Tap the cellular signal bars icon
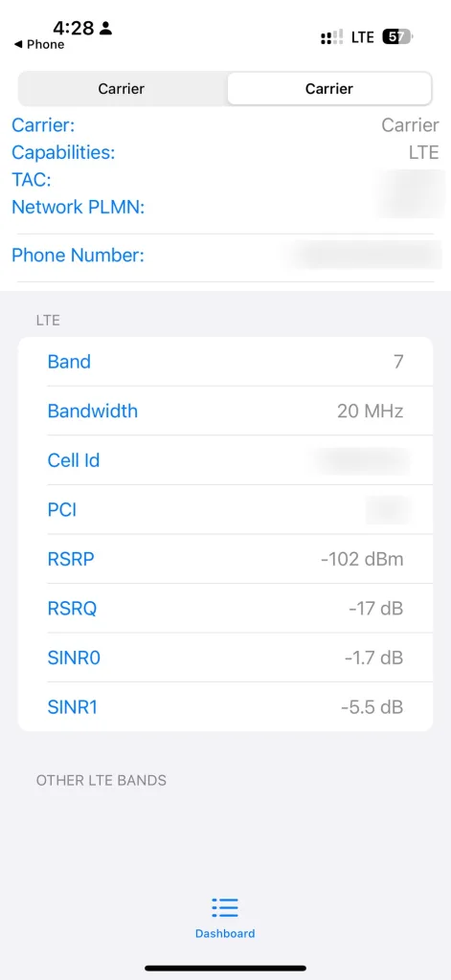451x980 pixels. pyautogui.click(x=331, y=37)
